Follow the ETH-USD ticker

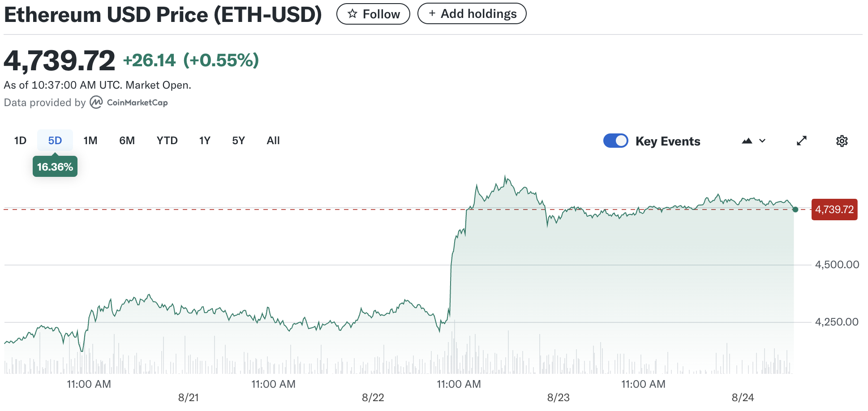(x=373, y=14)
